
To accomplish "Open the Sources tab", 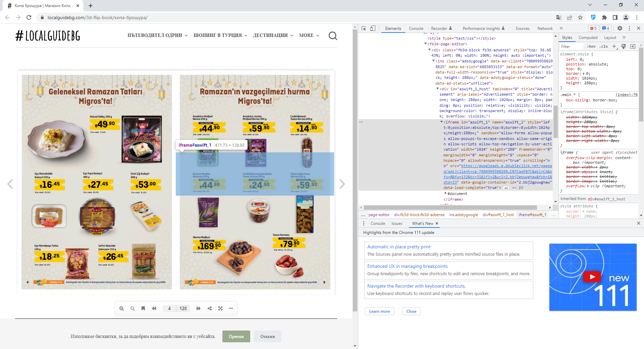I will pos(522,29).
